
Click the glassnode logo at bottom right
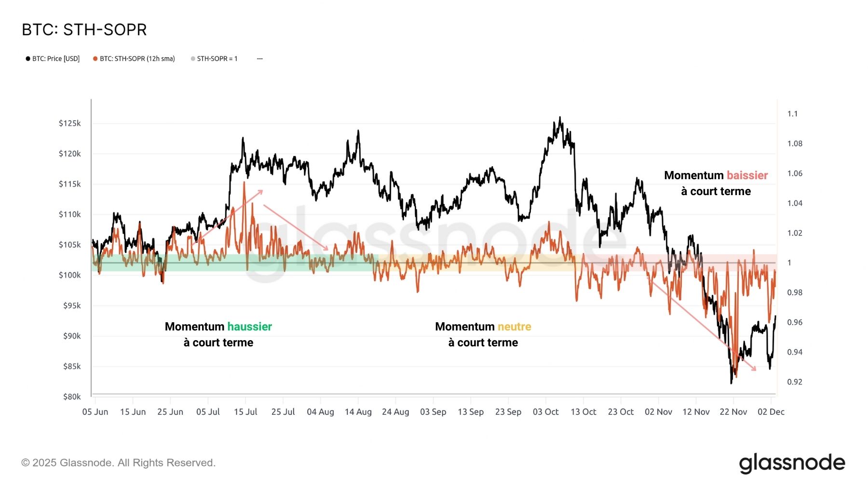pyautogui.click(x=792, y=463)
